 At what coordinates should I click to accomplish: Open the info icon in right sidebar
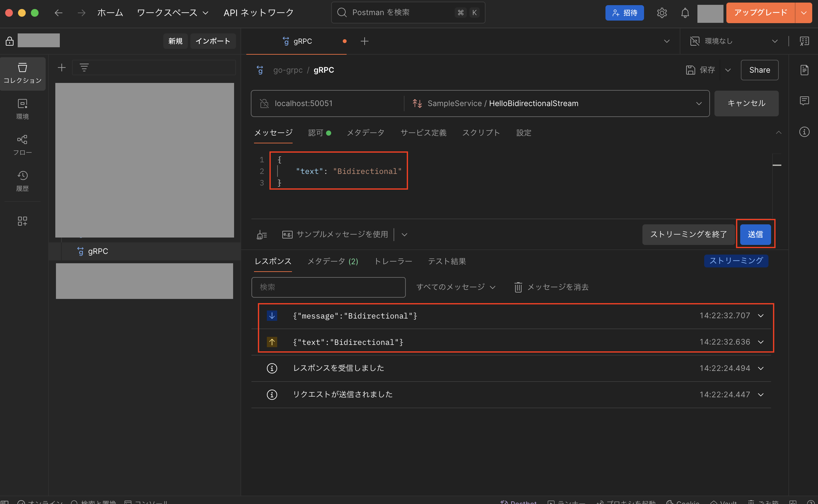(804, 132)
